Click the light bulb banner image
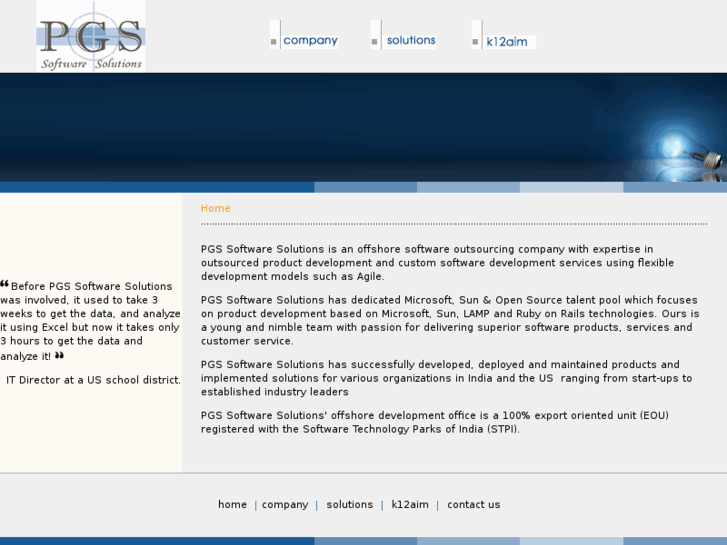 coord(364,127)
